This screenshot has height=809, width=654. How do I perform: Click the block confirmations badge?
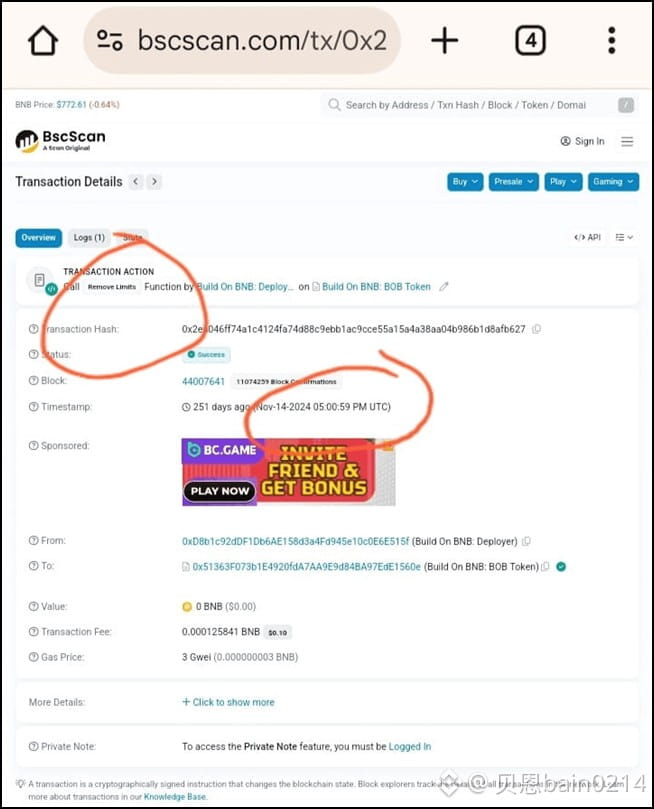click(x=286, y=382)
